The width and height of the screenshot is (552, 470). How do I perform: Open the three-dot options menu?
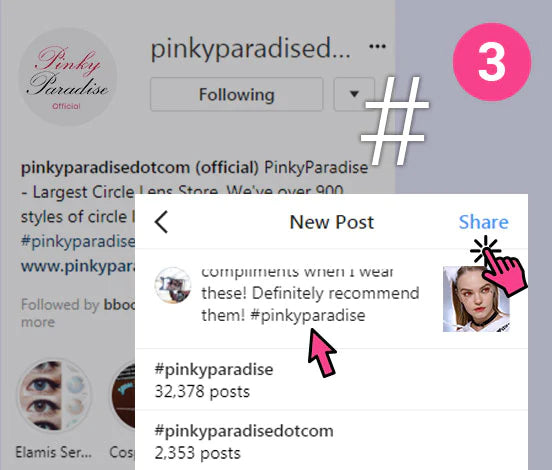pyautogui.click(x=377, y=46)
